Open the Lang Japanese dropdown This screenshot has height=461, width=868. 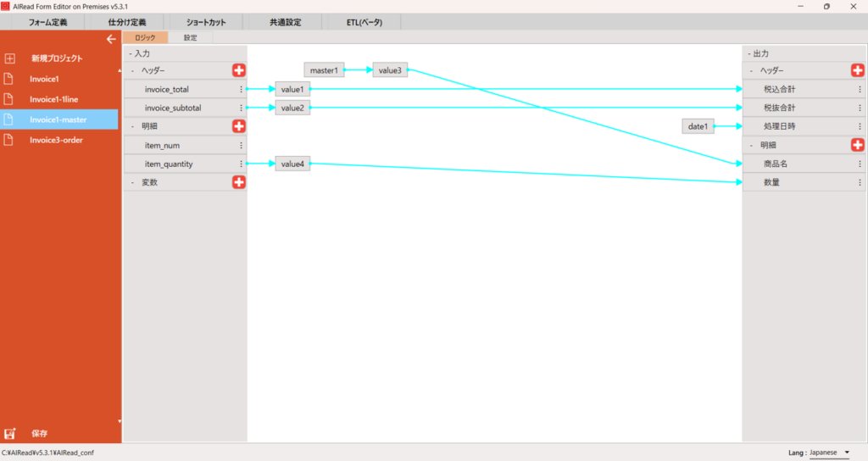829,453
